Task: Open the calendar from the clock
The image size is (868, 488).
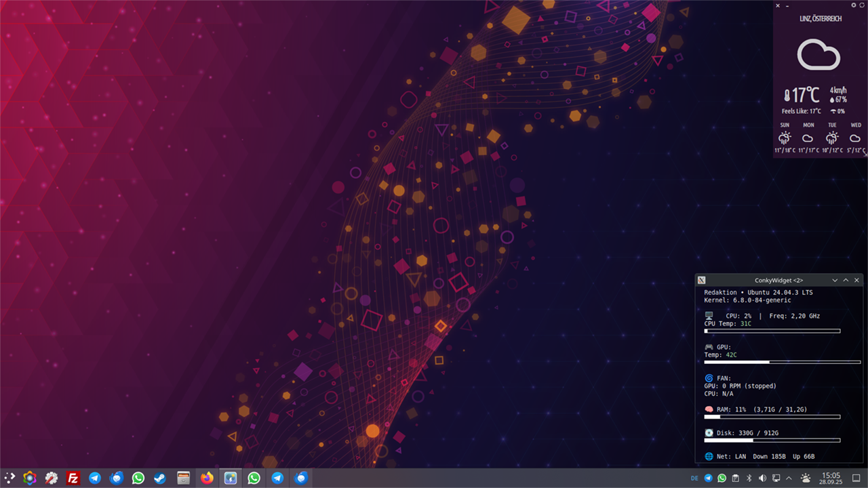Action: click(831, 478)
